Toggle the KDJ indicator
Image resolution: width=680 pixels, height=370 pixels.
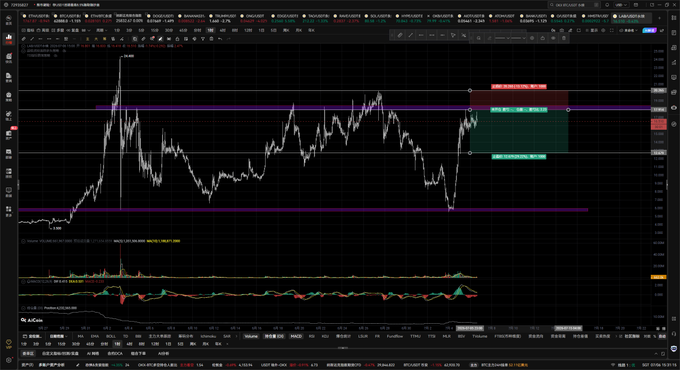[x=325, y=336]
